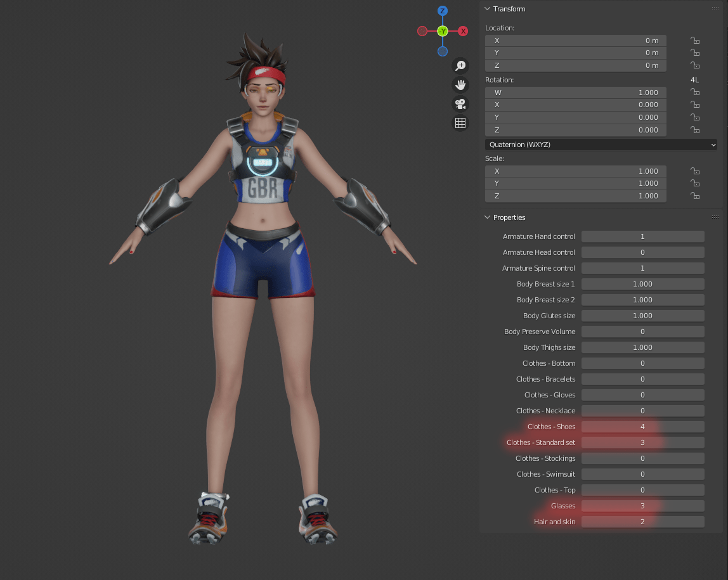Viewport: 728px width, 580px height.
Task: Click the Location X field
Action: 576,41
